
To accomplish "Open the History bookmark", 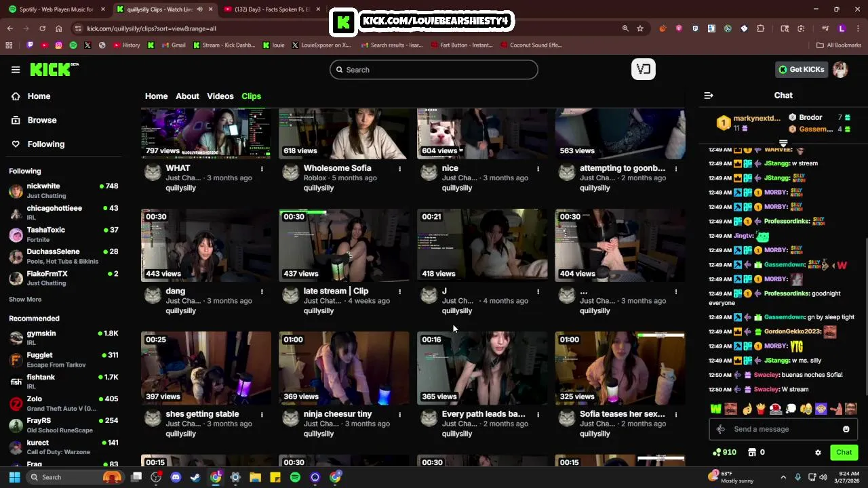I will tap(126, 45).
